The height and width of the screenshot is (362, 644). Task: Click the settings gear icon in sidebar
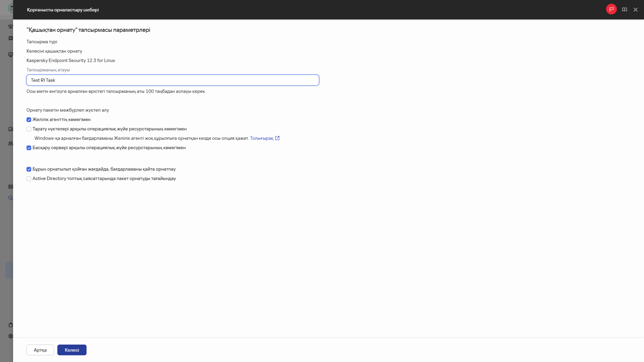pyautogui.click(x=11, y=336)
